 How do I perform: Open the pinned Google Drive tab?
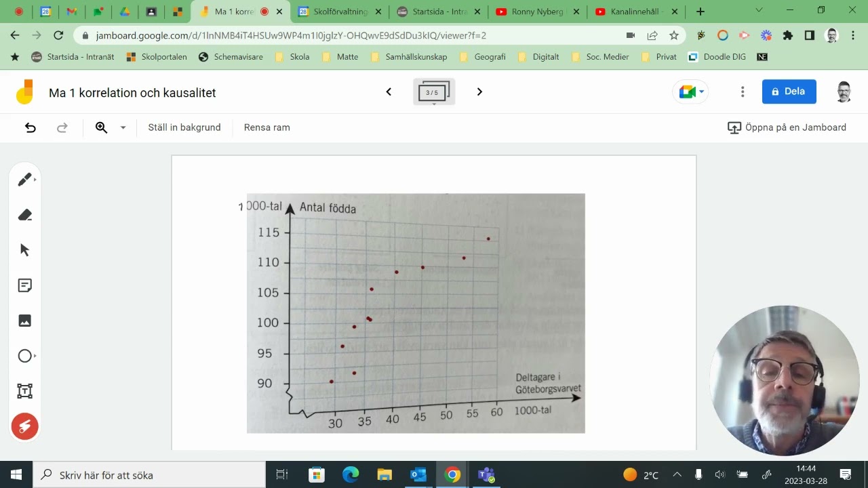click(125, 12)
